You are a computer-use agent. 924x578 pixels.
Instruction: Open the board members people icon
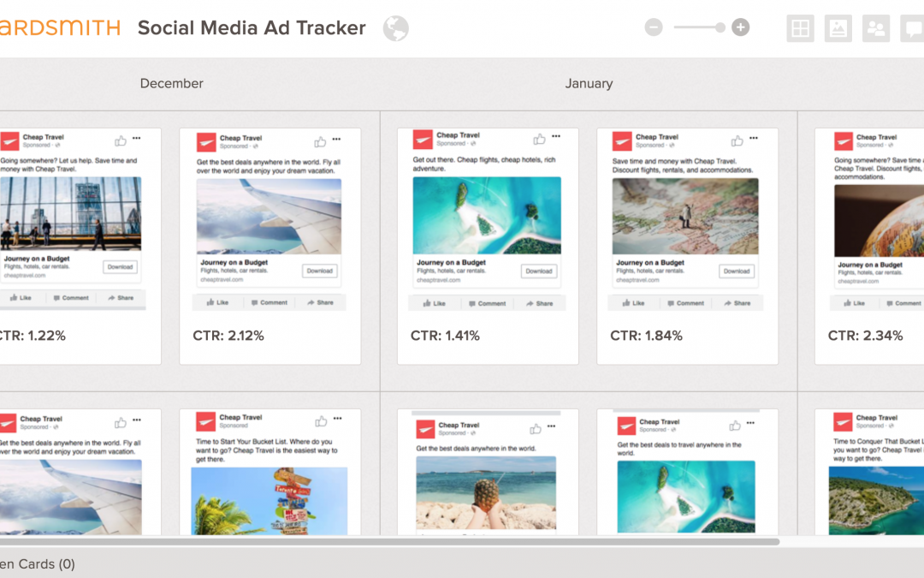click(876, 27)
